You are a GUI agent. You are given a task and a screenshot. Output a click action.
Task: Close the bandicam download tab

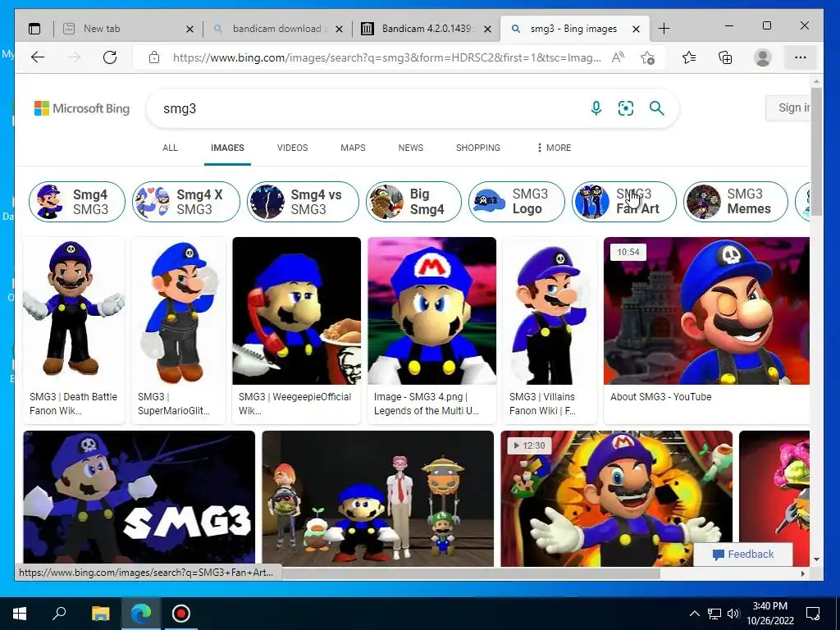click(339, 29)
